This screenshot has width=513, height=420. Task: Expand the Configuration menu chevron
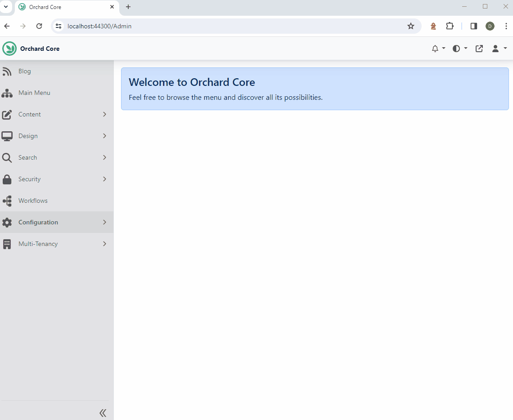click(105, 222)
